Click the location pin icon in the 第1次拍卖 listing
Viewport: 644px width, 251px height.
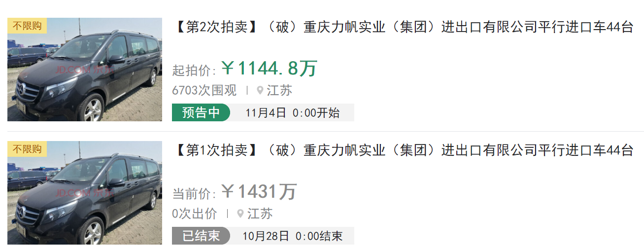tap(240, 214)
